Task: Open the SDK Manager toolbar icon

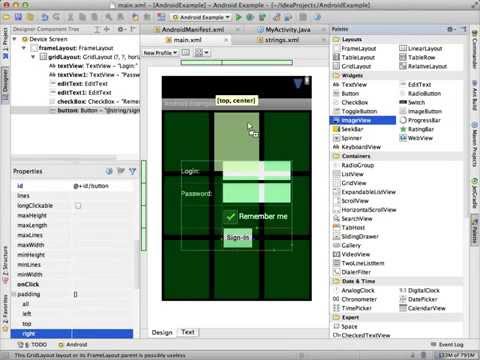Action: click(x=288, y=17)
